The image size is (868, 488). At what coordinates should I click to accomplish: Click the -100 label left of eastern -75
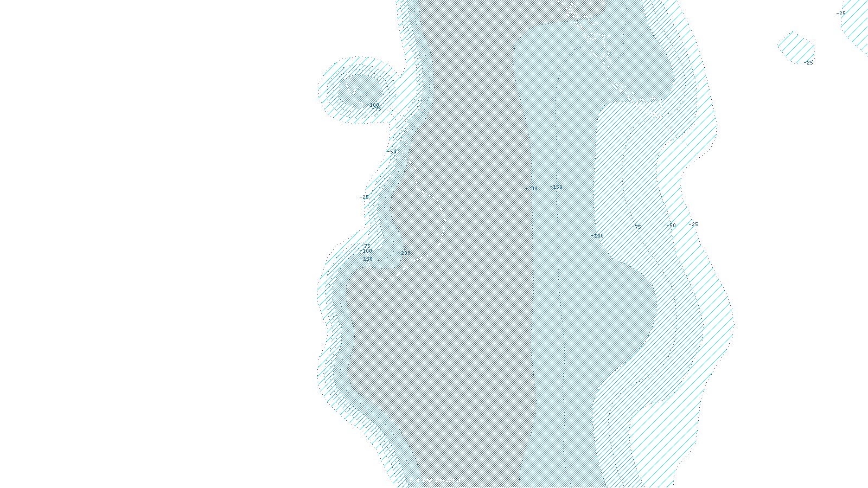[x=597, y=236]
